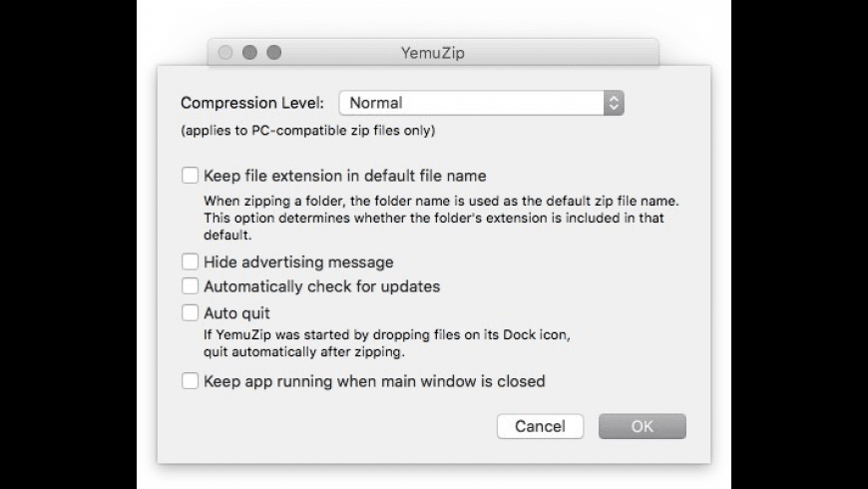Image resolution: width=868 pixels, height=489 pixels.
Task: Click the "applies to PC-compatible zip files only" note
Action: (x=308, y=131)
